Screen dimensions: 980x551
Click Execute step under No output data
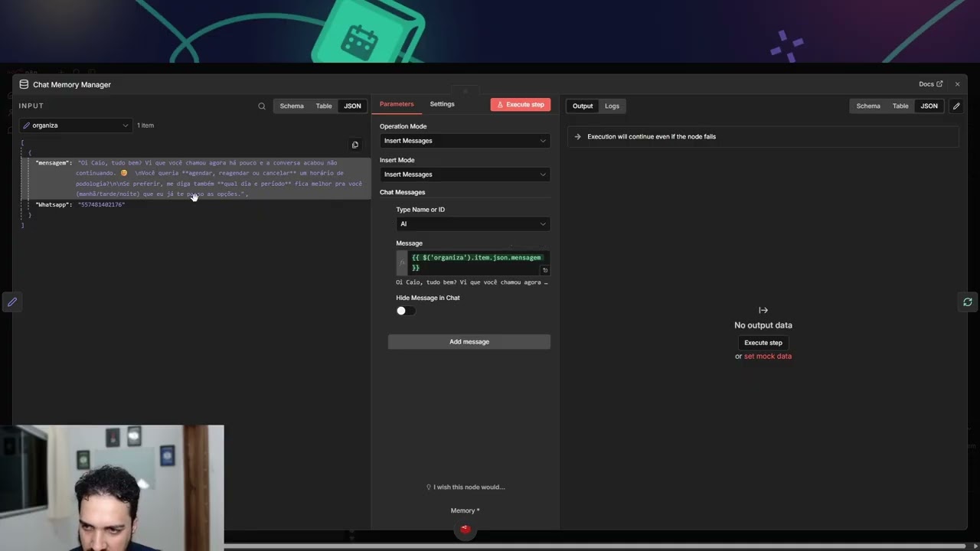click(x=763, y=343)
